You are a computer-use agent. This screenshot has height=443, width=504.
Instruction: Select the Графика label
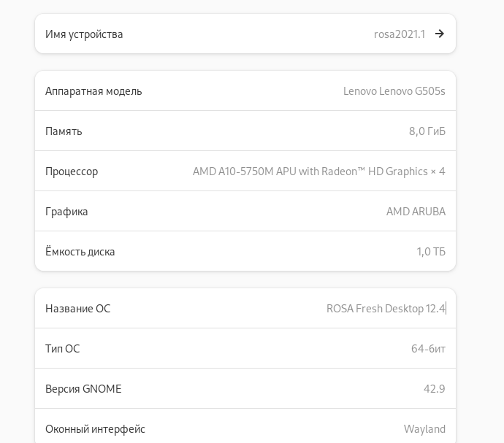pos(66,212)
